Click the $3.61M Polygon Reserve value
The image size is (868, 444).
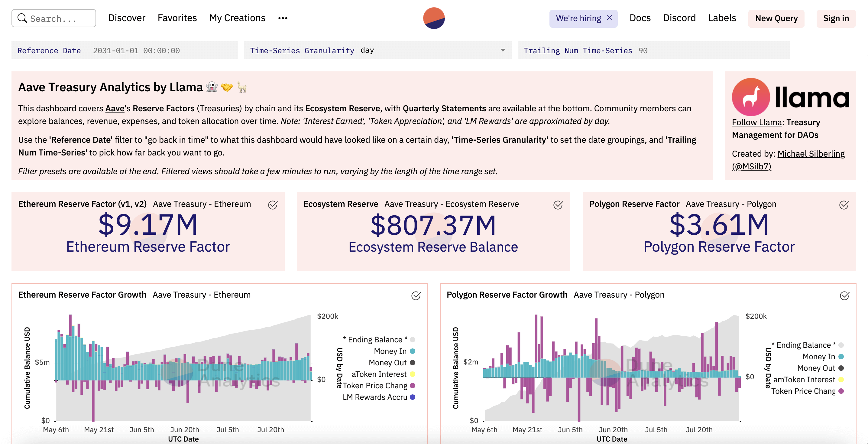(719, 225)
